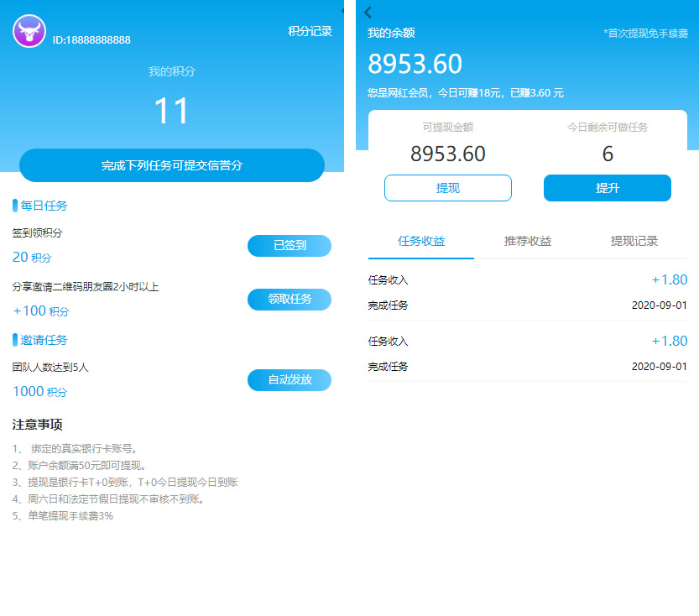
Task: Click the balance amount 8953.60
Action: tap(414, 63)
